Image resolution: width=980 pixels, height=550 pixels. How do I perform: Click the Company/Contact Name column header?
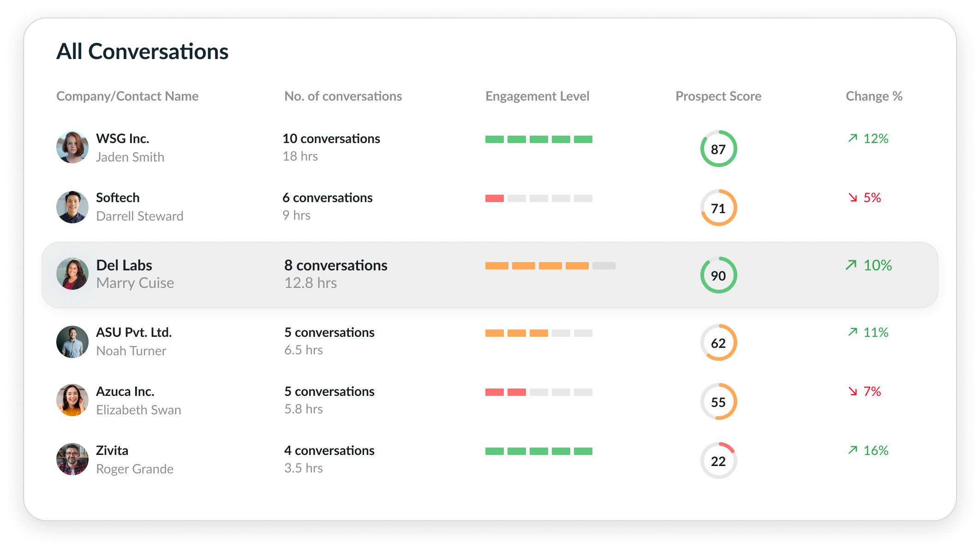[128, 96]
